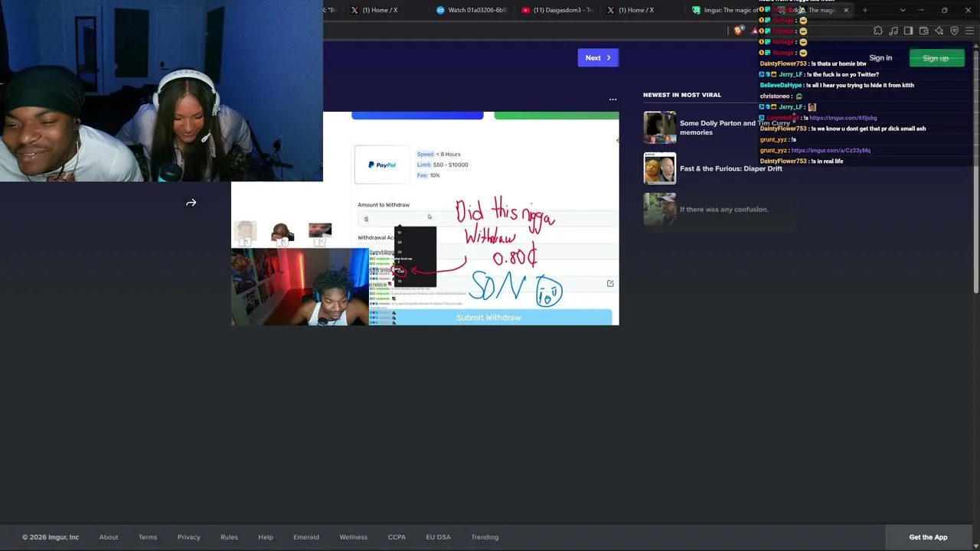The image size is (980, 551).
Task: Open 'Some Dolly Parton and Tim Curry memories' title
Action: (x=735, y=127)
